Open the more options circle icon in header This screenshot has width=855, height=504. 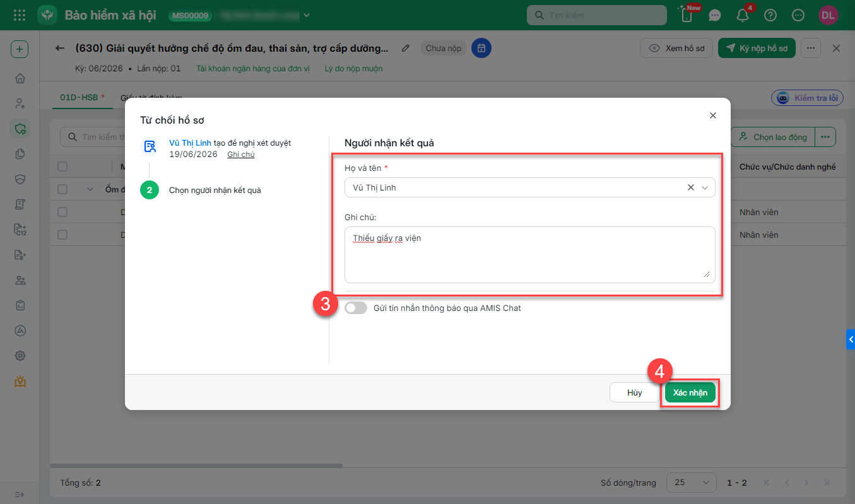pyautogui.click(x=798, y=15)
